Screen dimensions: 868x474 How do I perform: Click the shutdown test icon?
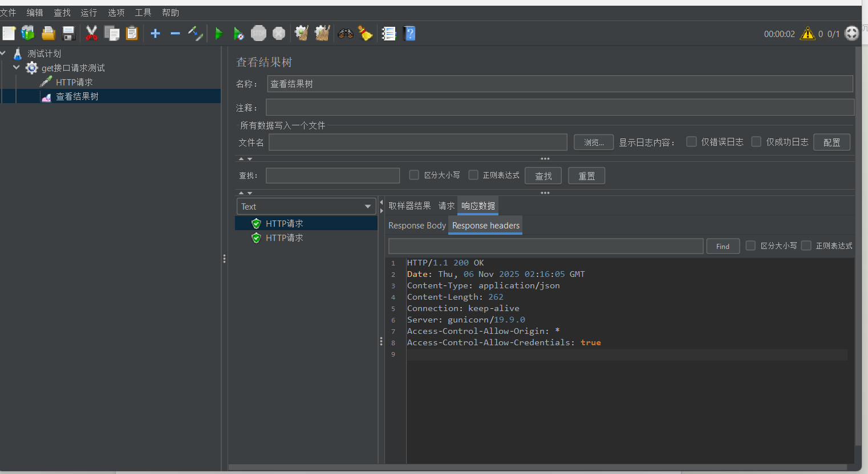(x=279, y=34)
